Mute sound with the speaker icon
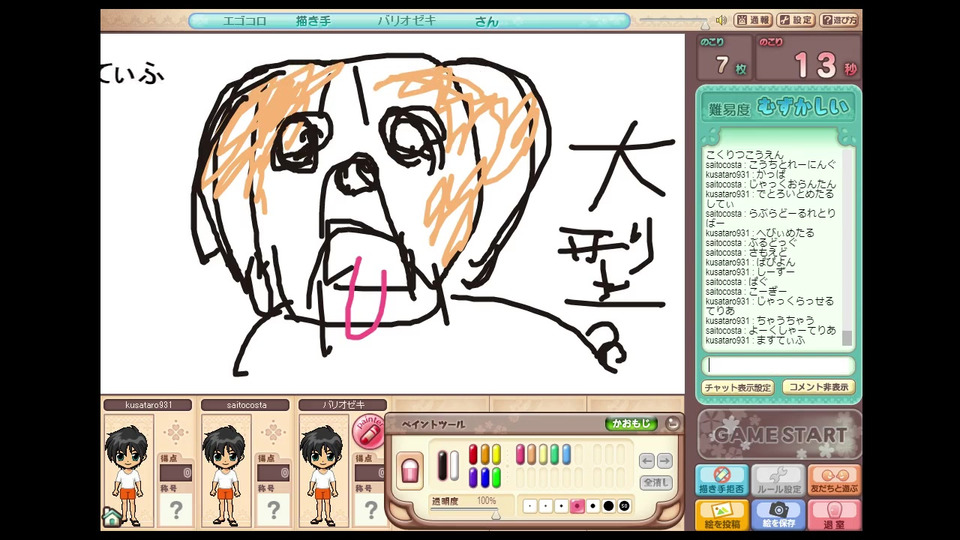The width and height of the screenshot is (960, 540). tap(722, 20)
